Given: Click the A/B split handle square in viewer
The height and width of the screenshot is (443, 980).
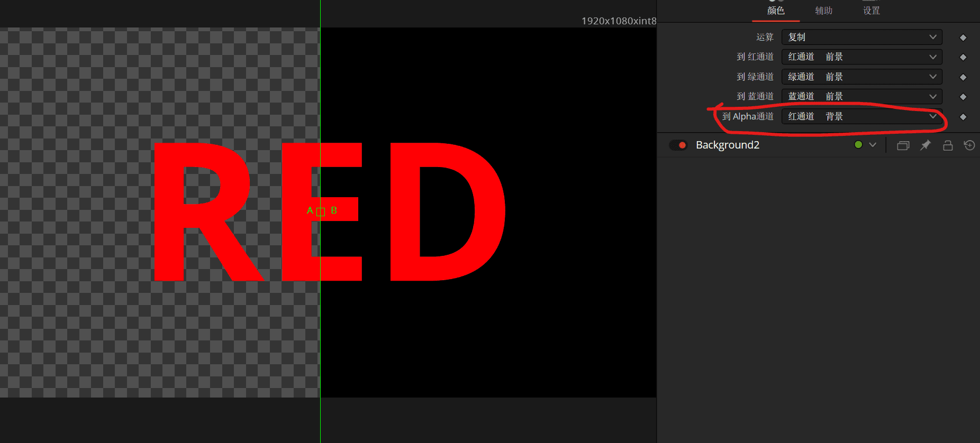Looking at the screenshot, I should point(320,212).
